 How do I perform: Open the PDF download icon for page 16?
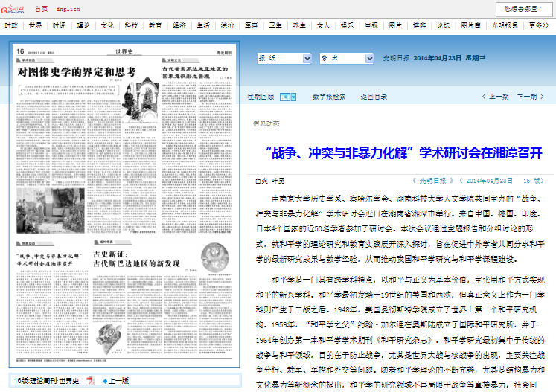(91, 381)
